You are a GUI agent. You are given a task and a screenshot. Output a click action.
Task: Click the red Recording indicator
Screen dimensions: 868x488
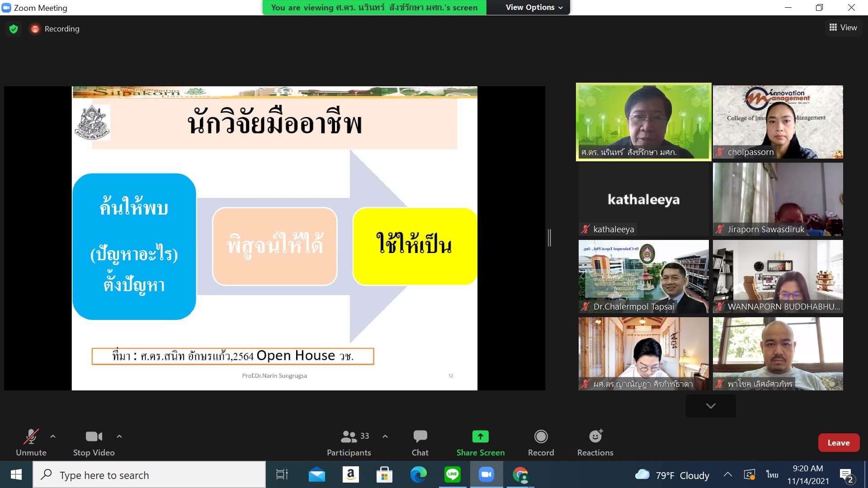click(55, 29)
